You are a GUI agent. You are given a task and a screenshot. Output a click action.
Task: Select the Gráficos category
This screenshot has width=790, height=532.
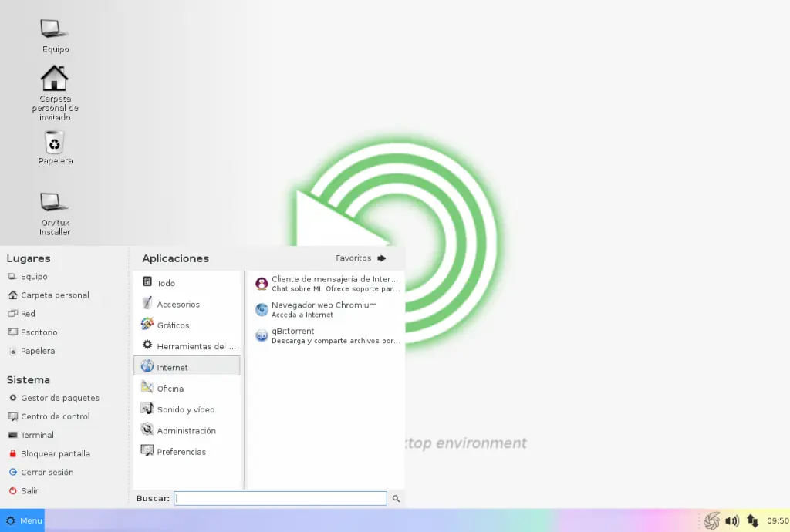tap(187, 325)
